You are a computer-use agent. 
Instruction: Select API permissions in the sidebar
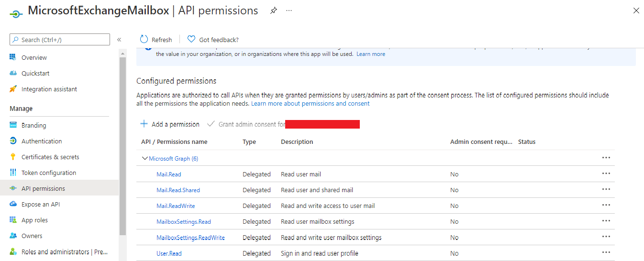(x=59, y=188)
